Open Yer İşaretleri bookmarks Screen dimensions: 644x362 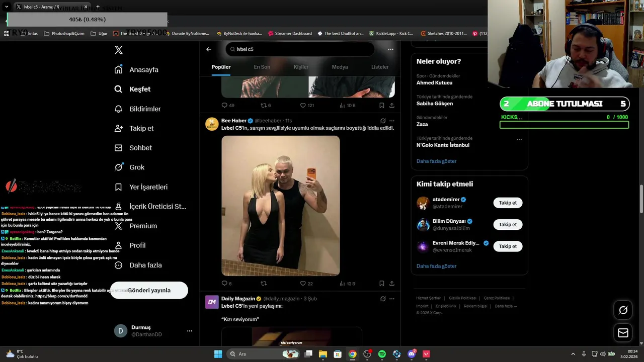point(141,187)
